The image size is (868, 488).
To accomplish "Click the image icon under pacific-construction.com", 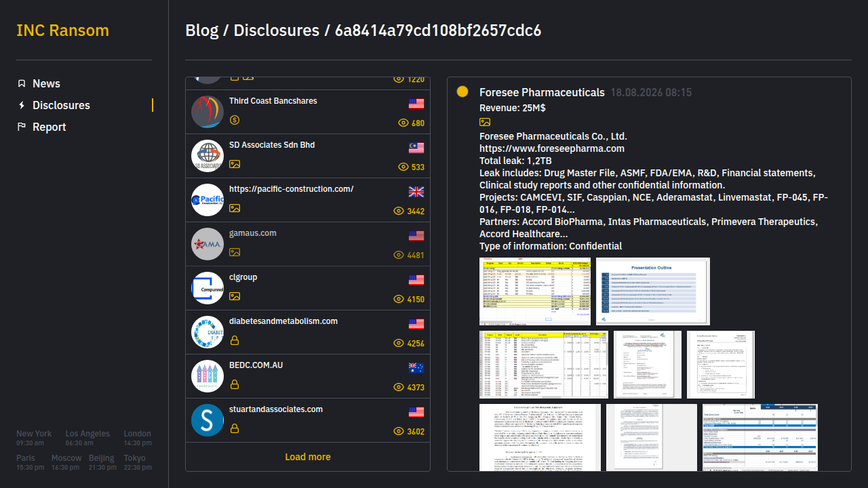I will pyautogui.click(x=235, y=208).
